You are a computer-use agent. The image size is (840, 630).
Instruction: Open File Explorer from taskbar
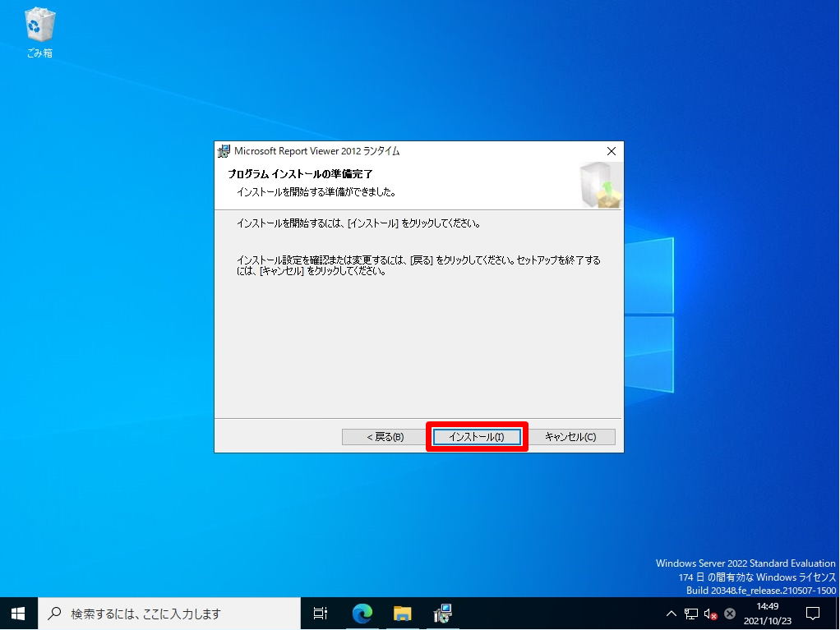click(x=402, y=614)
